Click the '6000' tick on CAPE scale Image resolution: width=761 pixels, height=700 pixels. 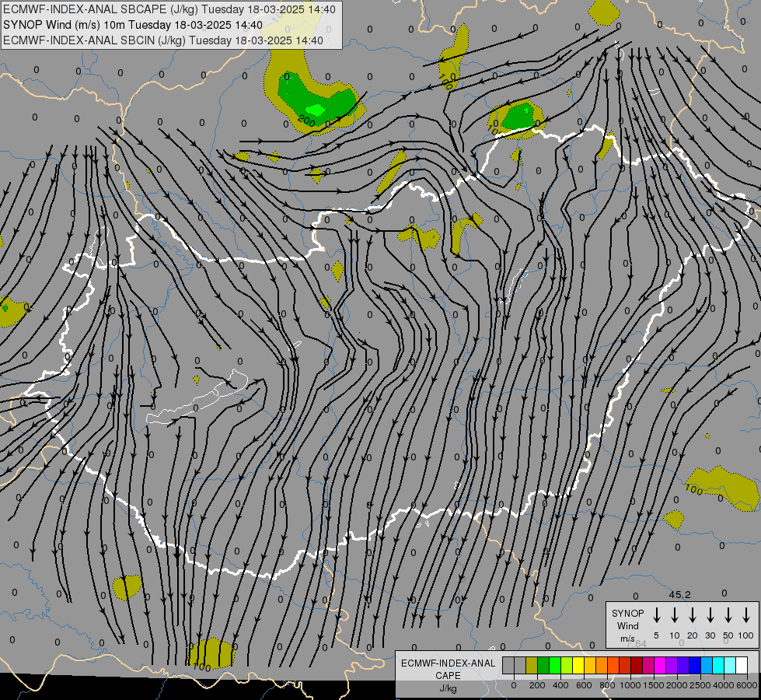pyautogui.click(x=747, y=685)
